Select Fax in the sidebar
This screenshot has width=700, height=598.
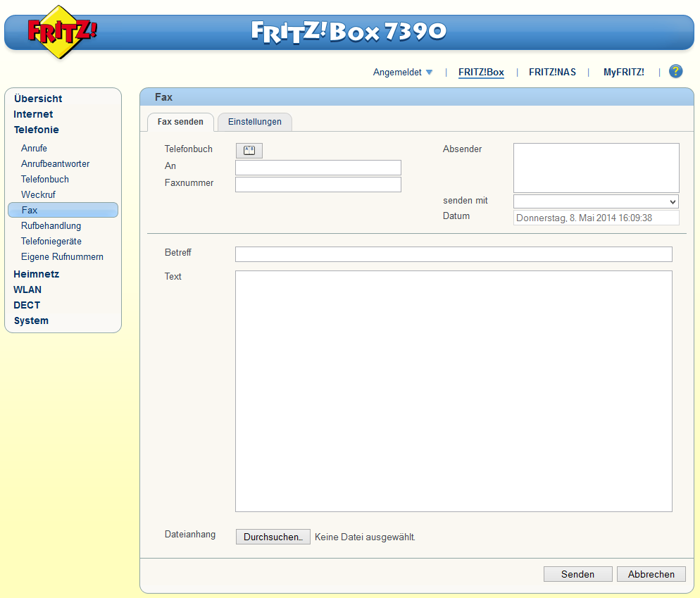63,210
